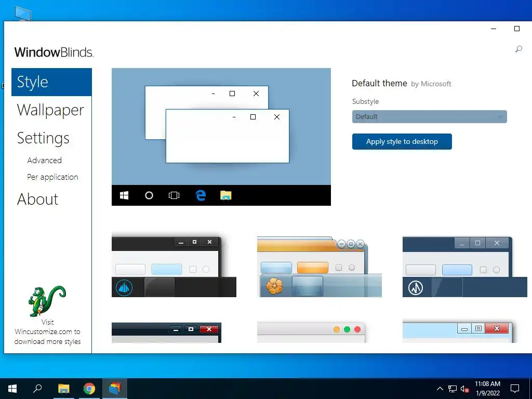Show hidden system tray icons chevron
Viewport: 532px width, 399px height.
pyautogui.click(x=440, y=389)
